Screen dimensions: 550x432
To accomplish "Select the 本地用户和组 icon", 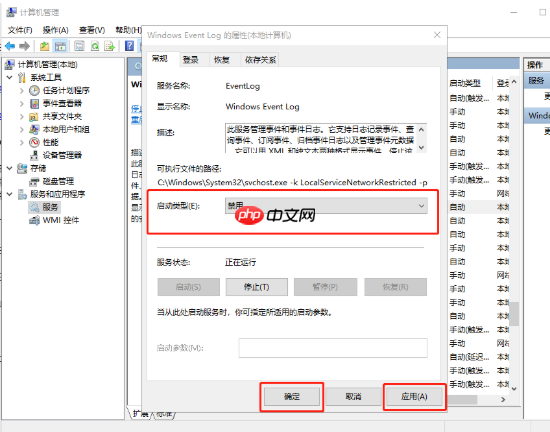I will (x=34, y=129).
